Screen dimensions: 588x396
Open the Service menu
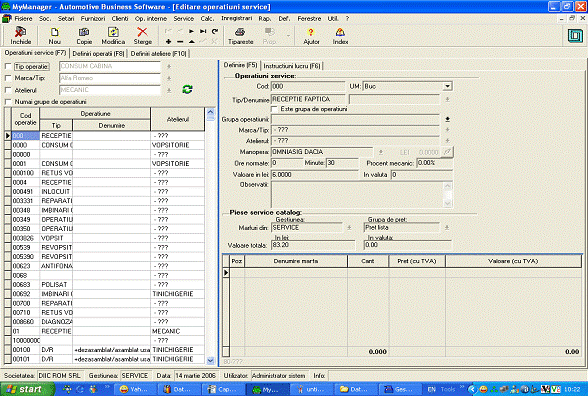183,18
